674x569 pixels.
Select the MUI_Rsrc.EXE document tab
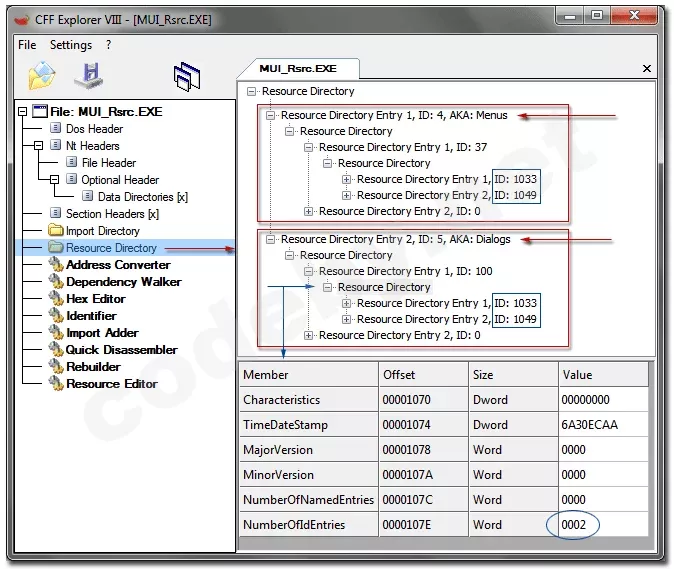[x=298, y=69]
